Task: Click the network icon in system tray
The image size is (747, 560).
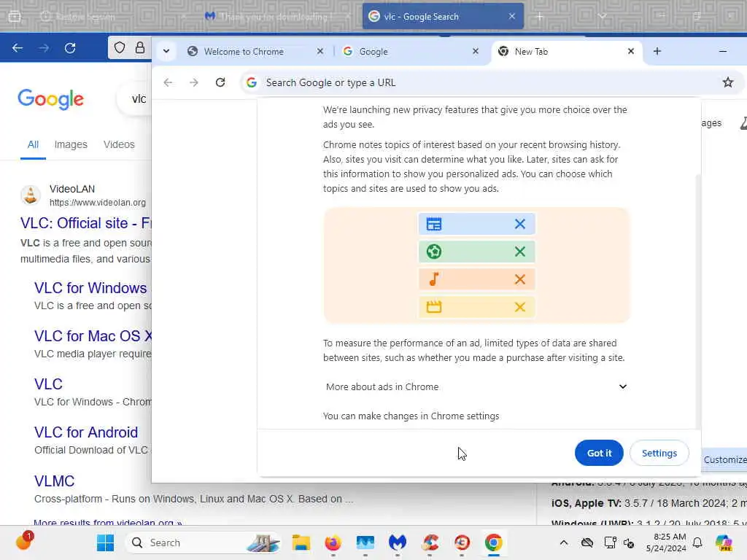Action: [x=610, y=542]
